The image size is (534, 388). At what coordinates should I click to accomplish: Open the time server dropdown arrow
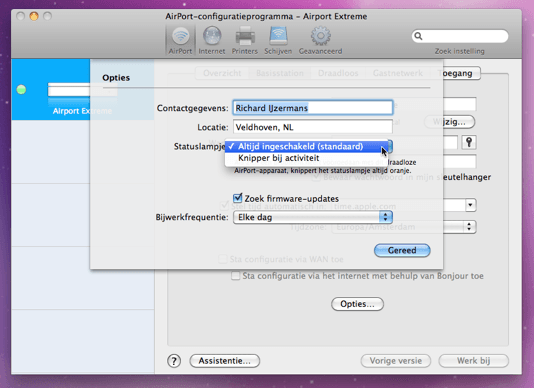pyautogui.click(x=470, y=205)
